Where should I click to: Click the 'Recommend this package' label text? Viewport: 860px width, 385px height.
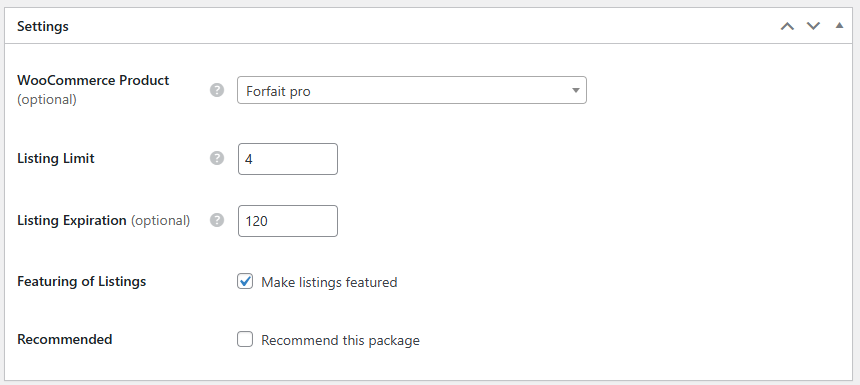(341, 341)
